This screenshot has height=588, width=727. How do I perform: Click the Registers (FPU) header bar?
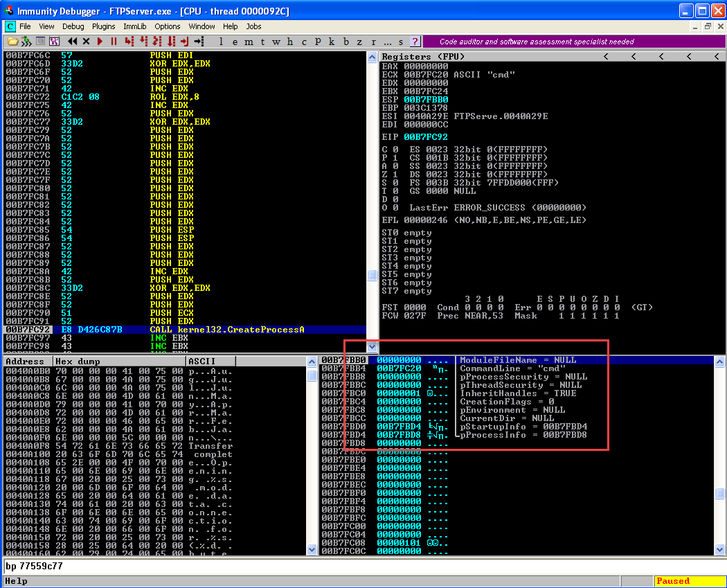pyautogui.click(x=553, y=57)
